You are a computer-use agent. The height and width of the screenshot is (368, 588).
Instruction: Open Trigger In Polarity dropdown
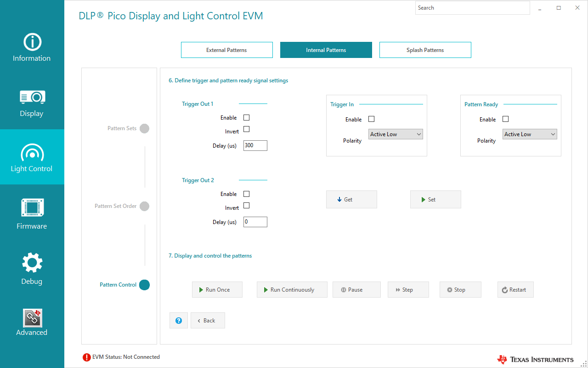pos(396,134)
